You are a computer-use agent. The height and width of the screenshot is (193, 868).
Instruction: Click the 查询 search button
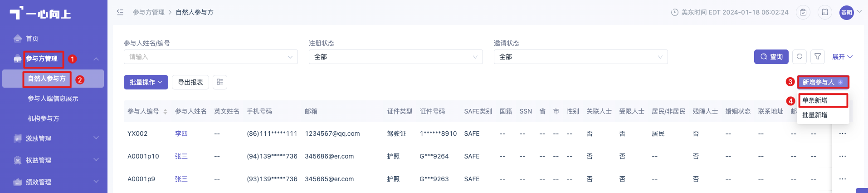tap(771, 57)
